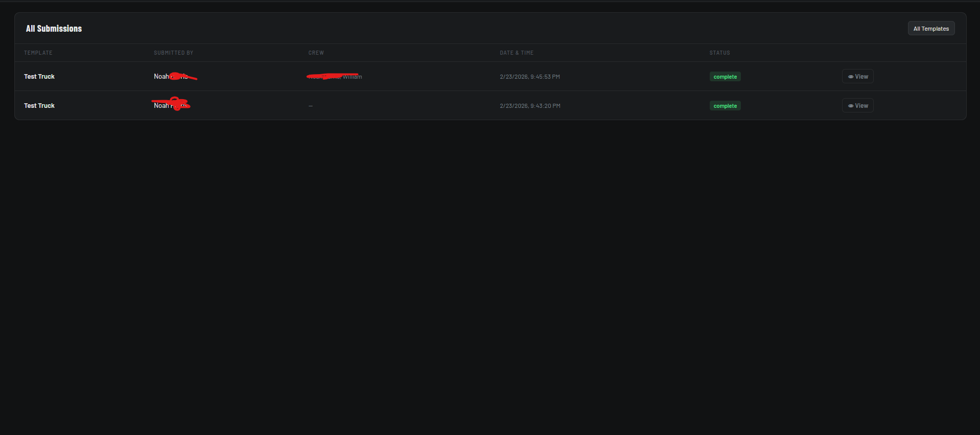This screenshot has height=435, width=980.
Task: Click the DATE & TIME column header
Action: click(517, 53)
